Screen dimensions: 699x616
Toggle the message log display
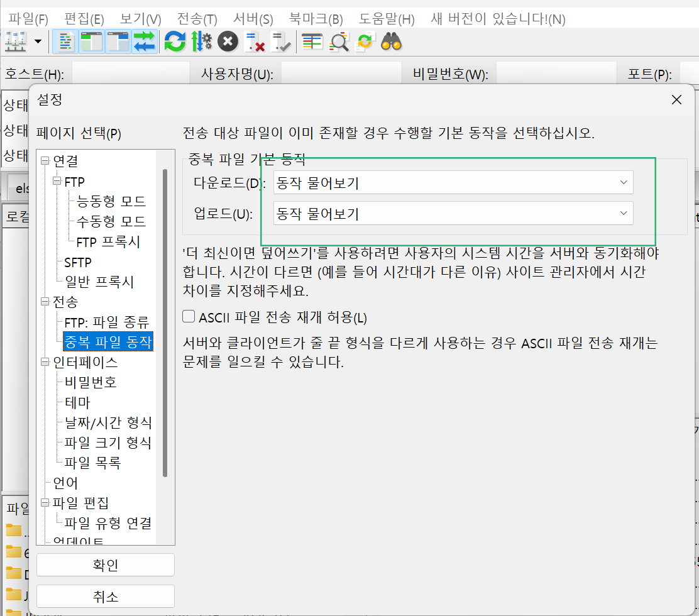pyautogui.click(x=65, y=41)
